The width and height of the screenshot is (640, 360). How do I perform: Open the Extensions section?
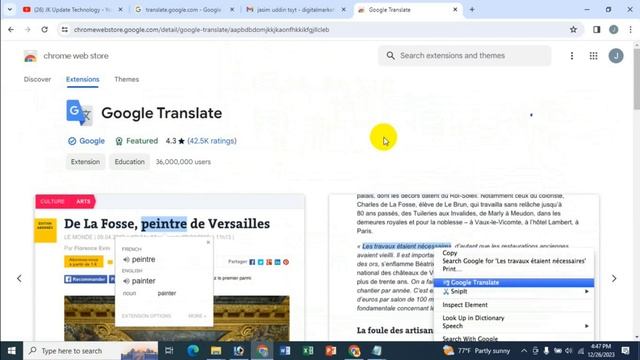(x=82, y=79)
